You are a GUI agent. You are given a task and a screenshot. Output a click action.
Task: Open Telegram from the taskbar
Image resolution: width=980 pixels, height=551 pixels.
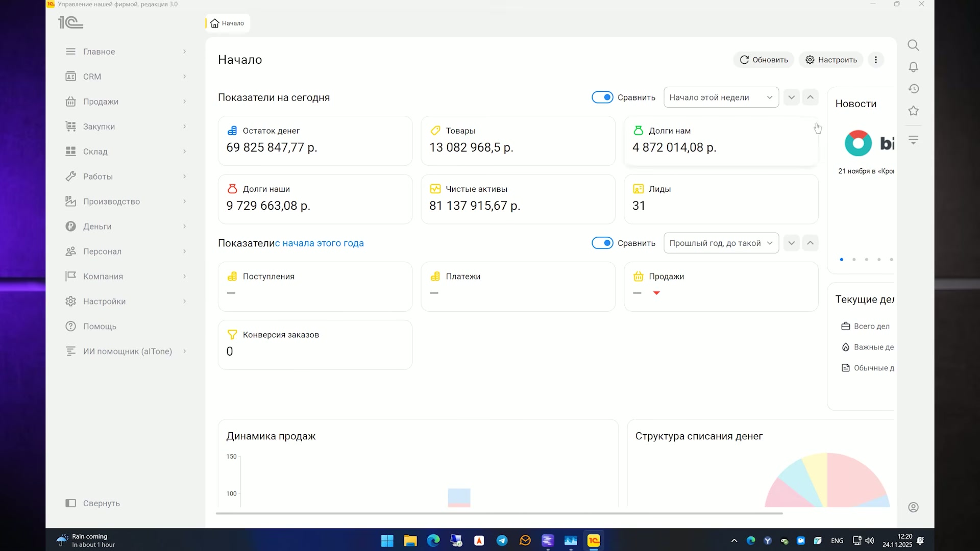502,541
